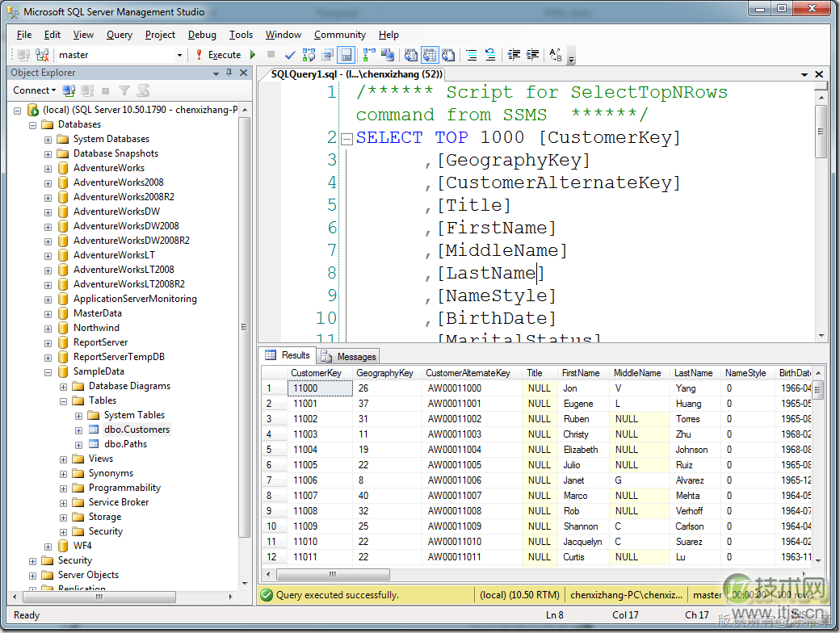Click the local server node icon
The image size is (840, 633).
[33, 110]
